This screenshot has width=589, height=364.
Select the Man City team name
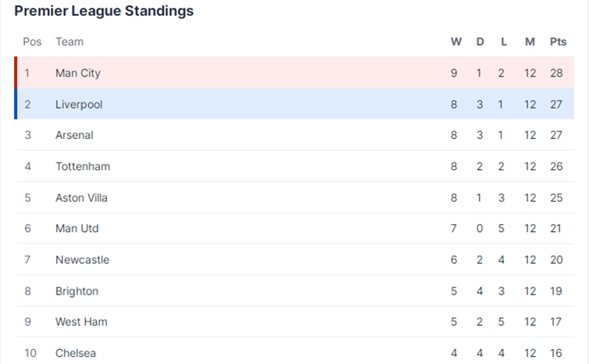[x=78, y=73]
